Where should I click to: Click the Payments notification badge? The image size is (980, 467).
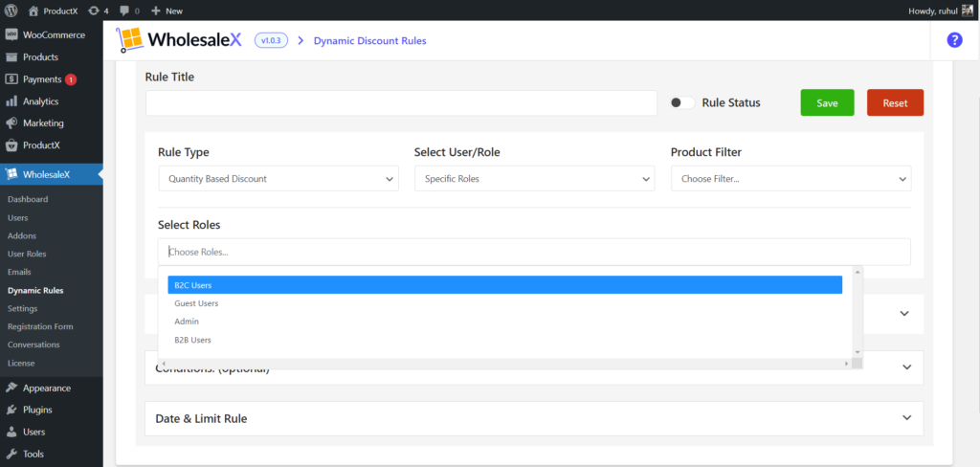coord(71,79)
